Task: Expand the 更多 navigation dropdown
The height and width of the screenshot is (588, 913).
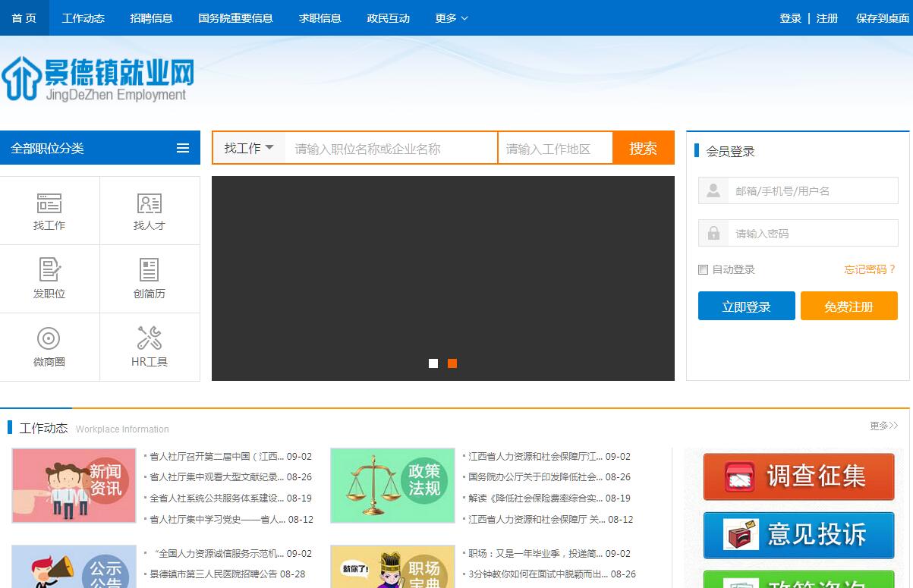Action: click(x=452, y=18)
